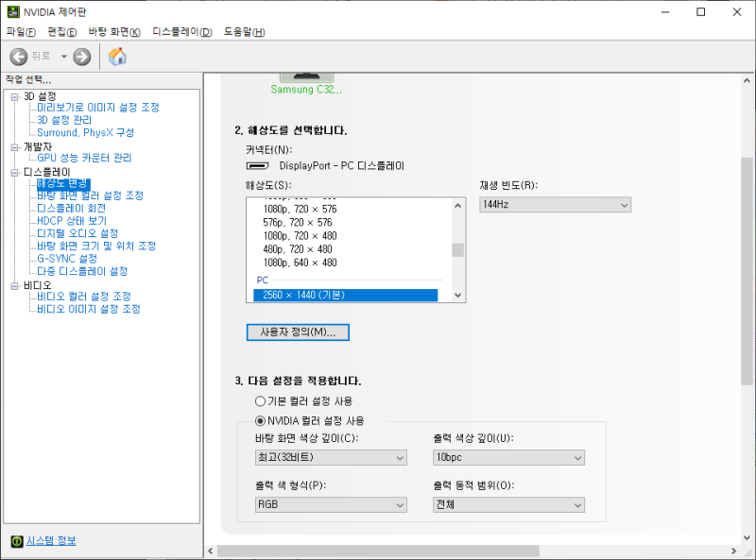The width and height of the screenshot is (756, 560).
Task: Click the resolution list scrollbar down arrow
Action: pos(457,295)
